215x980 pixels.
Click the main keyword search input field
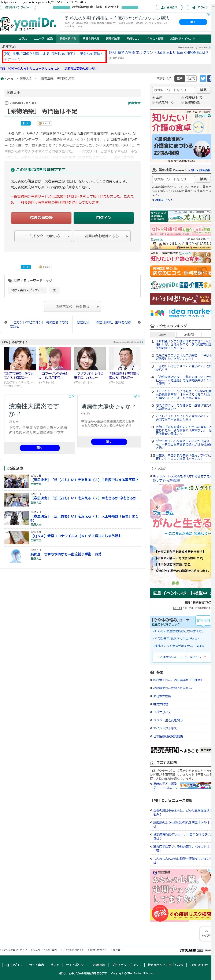(x=173, y=90)
